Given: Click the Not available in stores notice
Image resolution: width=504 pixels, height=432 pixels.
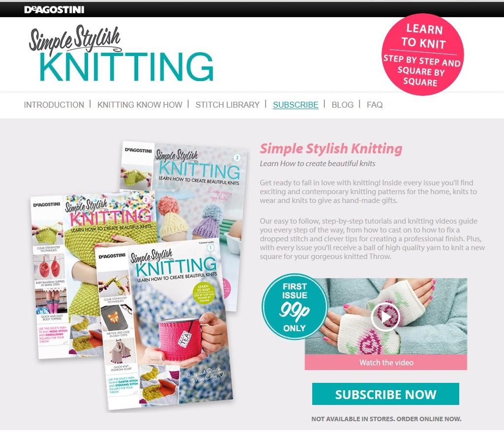Looking at the screenshot, I should click(386, 419).
